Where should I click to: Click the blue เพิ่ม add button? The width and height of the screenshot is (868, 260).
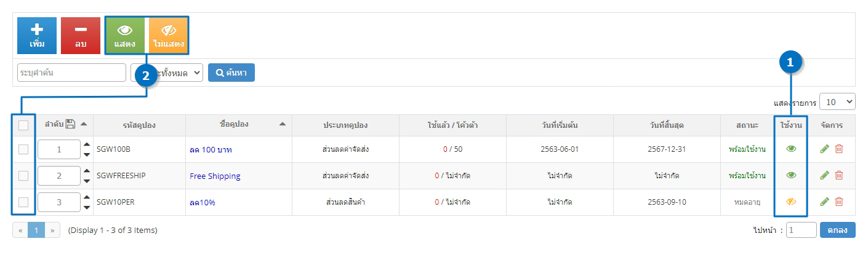pos(37,36)
